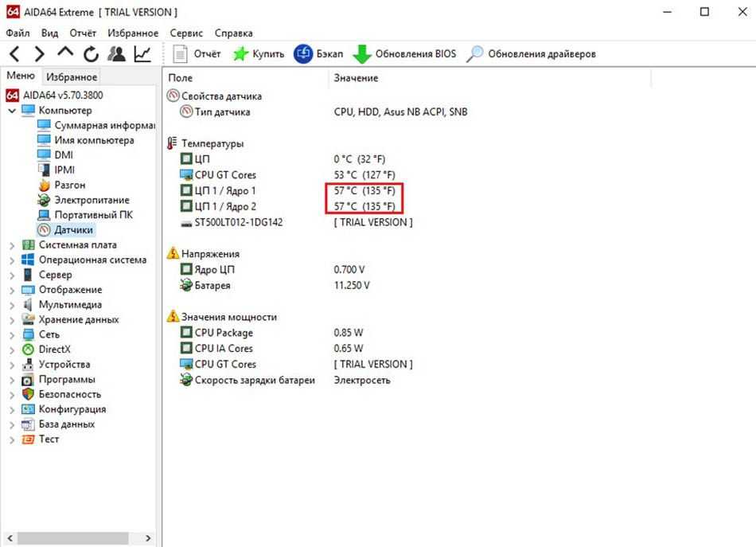
Task: Click the refresh toolbar icon
Action: tap(92, 53)
